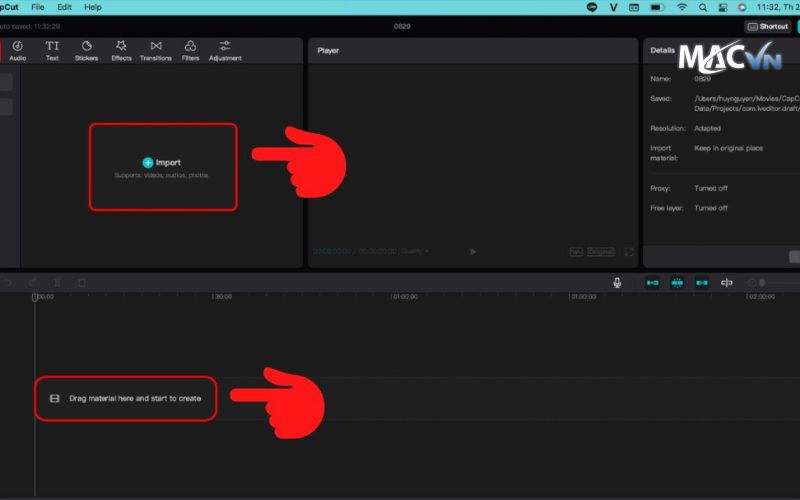Image resolution: width=800 pixels, height=500 pixels.
Task: Open the LINE icon in the menu bar
Action: coord(592,7)
